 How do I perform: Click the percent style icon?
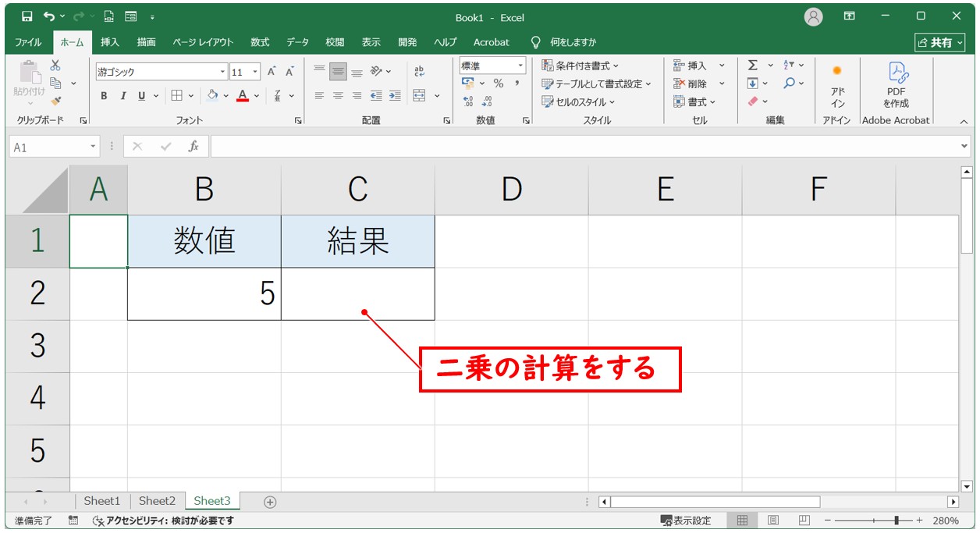[498, 84]
